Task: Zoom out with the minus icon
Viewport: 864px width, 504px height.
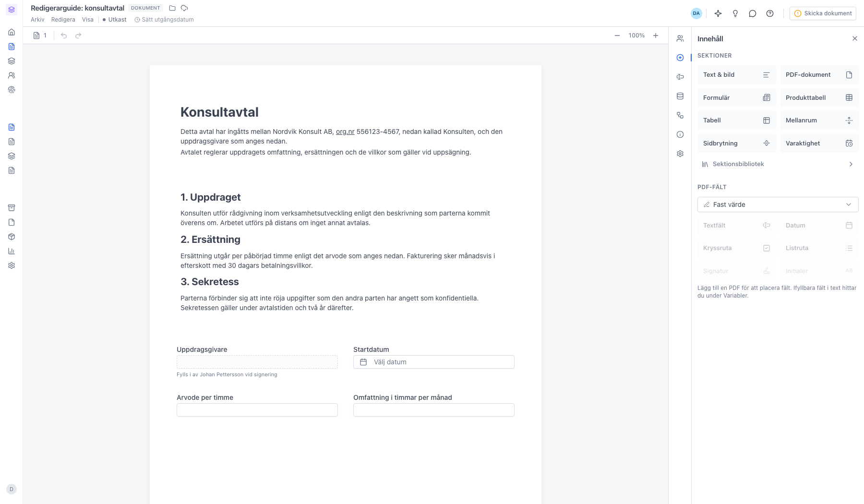Action: pyautogui.click(x=617, y=36)
